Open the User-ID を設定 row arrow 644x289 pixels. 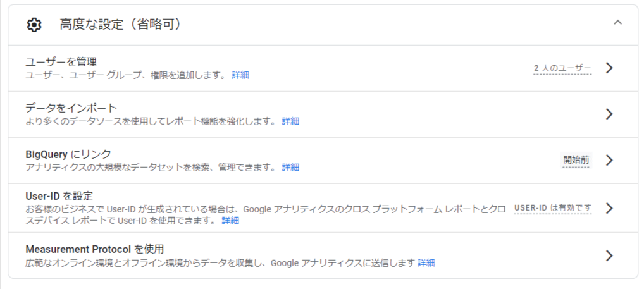coord(609,208)
